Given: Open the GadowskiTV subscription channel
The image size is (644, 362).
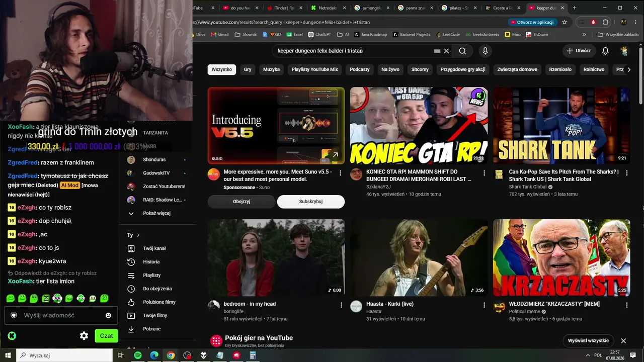Looking at the screenshot, I should 156,173.
